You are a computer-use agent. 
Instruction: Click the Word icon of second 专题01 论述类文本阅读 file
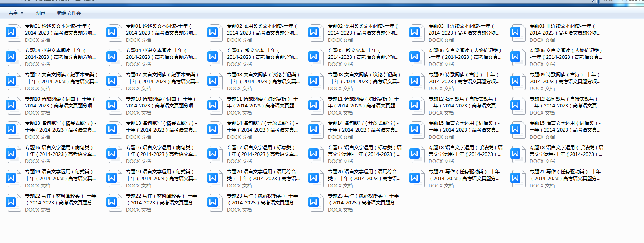point(114,33)
